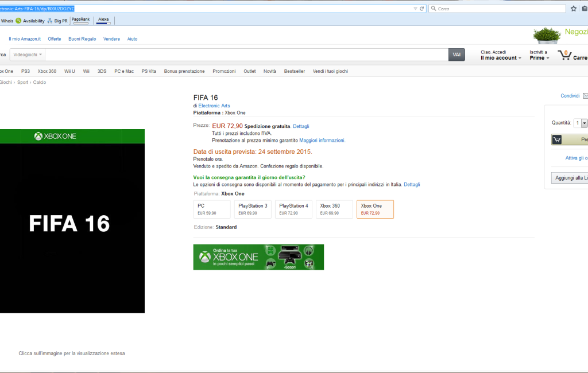
Task: Open the Maggiori informazioni link
Action: [x=322, y=140]
